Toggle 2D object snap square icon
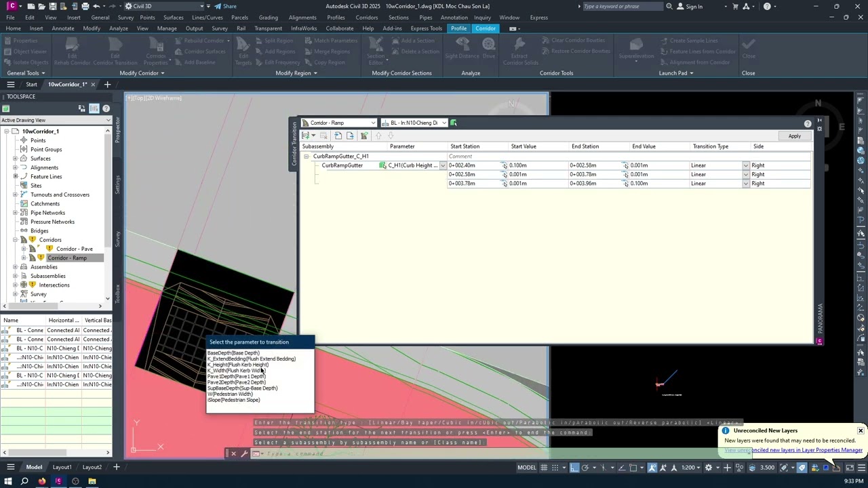Image resolution: width=868 pixels, height=488 pixels. [633, 467]
